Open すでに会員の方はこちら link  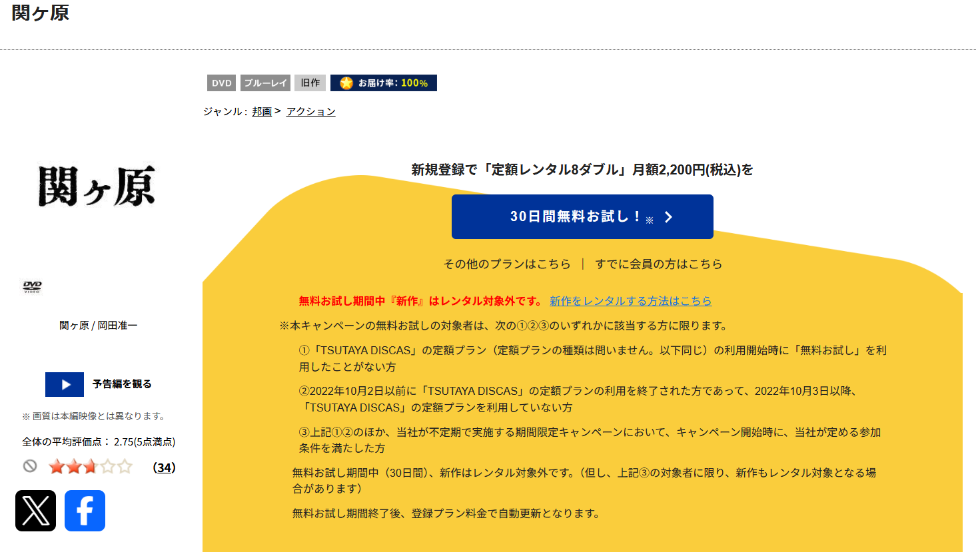click(x=659, y=264)
